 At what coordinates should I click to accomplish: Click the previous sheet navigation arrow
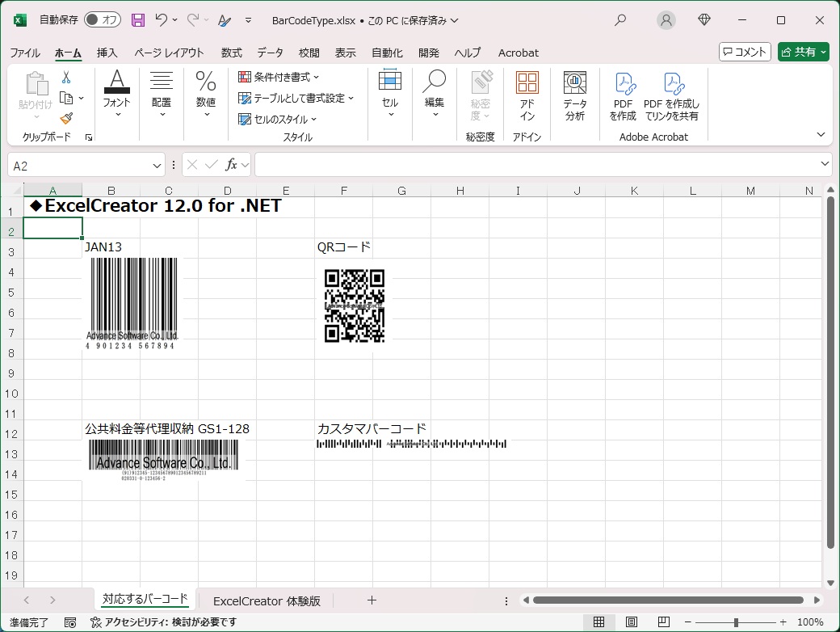pyautogui.click(x=26, y=600)
